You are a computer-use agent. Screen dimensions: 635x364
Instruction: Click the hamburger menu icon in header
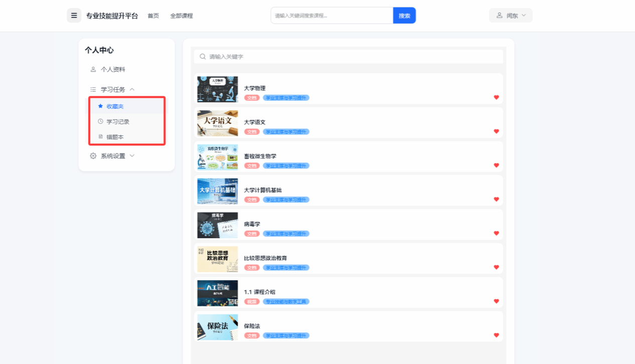tap(74, 16)
